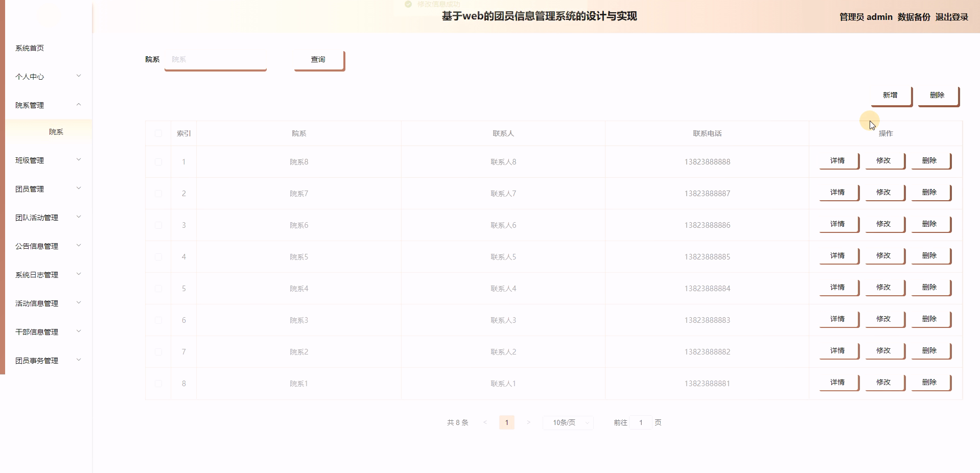
Task: Open 详情 for 院系6
Action: (837, 224)
